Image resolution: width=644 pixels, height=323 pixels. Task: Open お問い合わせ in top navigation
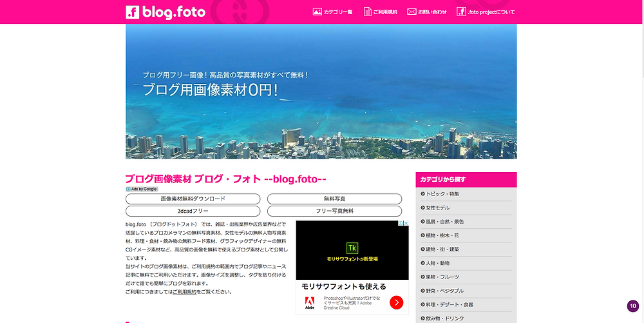433,12
